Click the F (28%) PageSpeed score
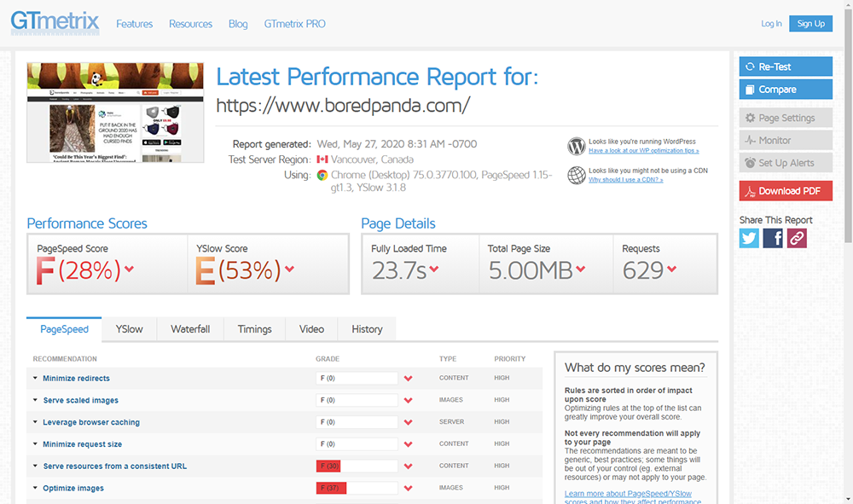 click(x=78, y=270)
